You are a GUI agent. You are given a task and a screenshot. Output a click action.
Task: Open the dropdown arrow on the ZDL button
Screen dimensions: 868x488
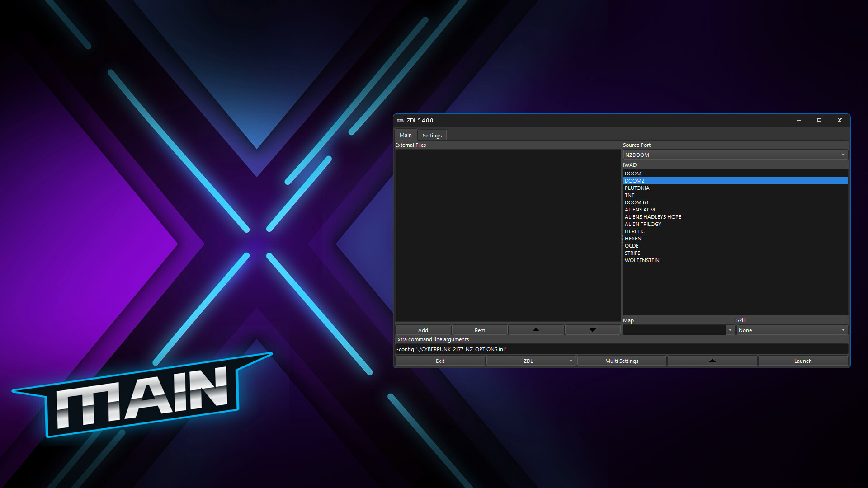pos(570,361)
